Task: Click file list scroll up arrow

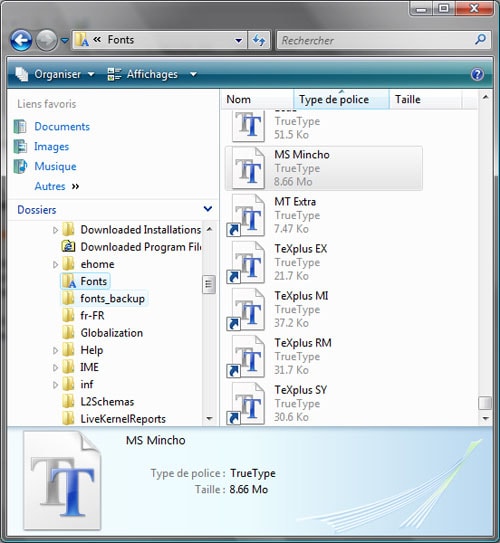Action: click(485, 97)
